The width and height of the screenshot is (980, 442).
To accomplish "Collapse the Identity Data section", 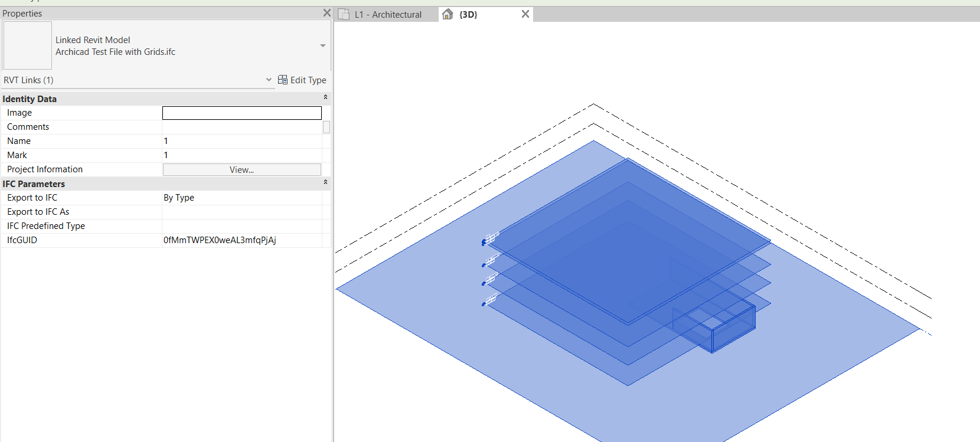I will pos(325,97).
